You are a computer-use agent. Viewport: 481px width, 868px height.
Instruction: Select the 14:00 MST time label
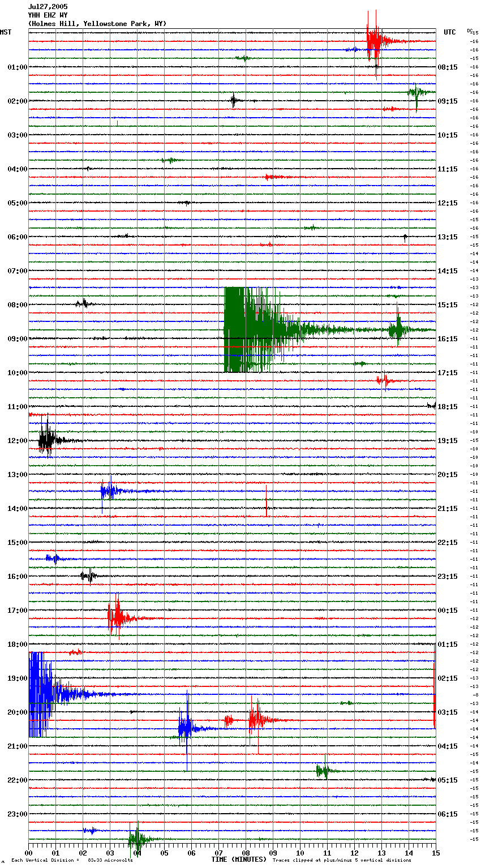tap(18, 509)
